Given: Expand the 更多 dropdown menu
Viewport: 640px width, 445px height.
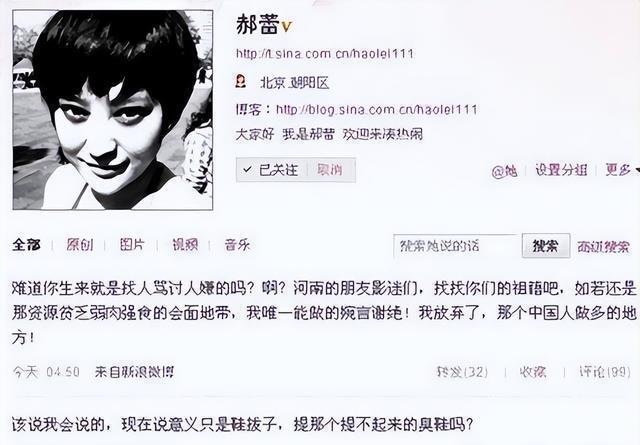Looking at the screenshot, I should 622,170.
